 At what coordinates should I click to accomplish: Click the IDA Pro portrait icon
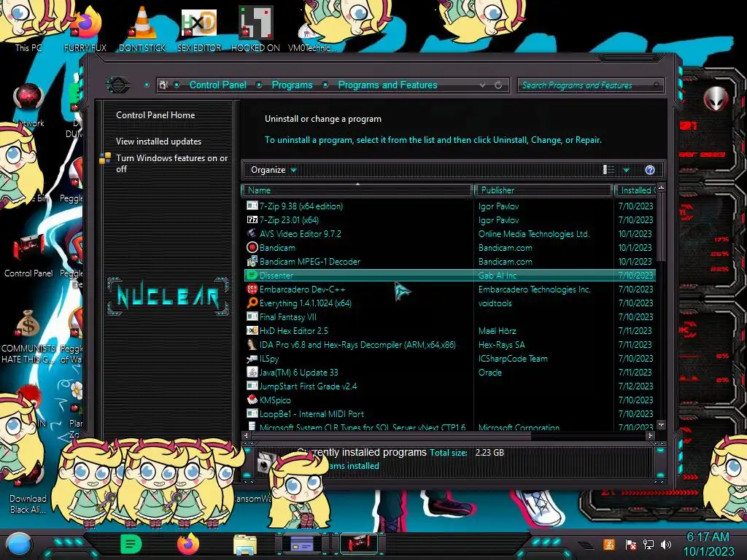[x=252, y=345]
